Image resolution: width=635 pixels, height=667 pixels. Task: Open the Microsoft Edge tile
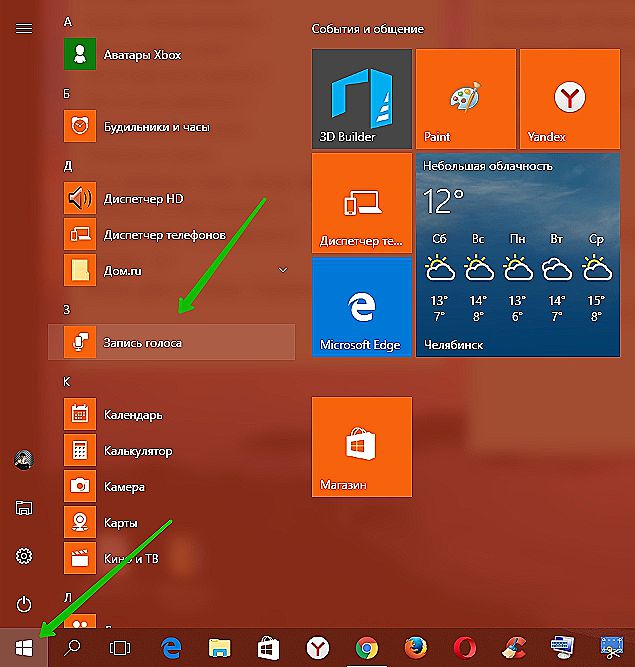pos(362,307)
